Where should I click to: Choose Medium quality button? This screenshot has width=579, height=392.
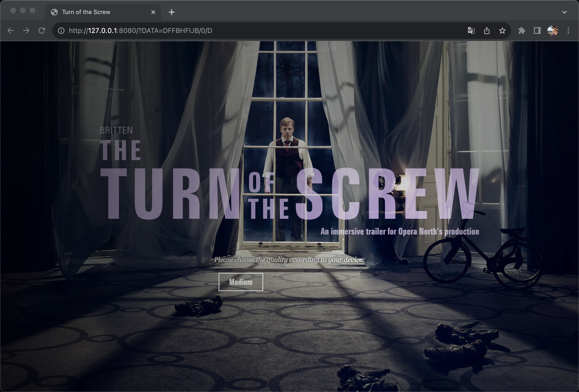pos(241,282)
